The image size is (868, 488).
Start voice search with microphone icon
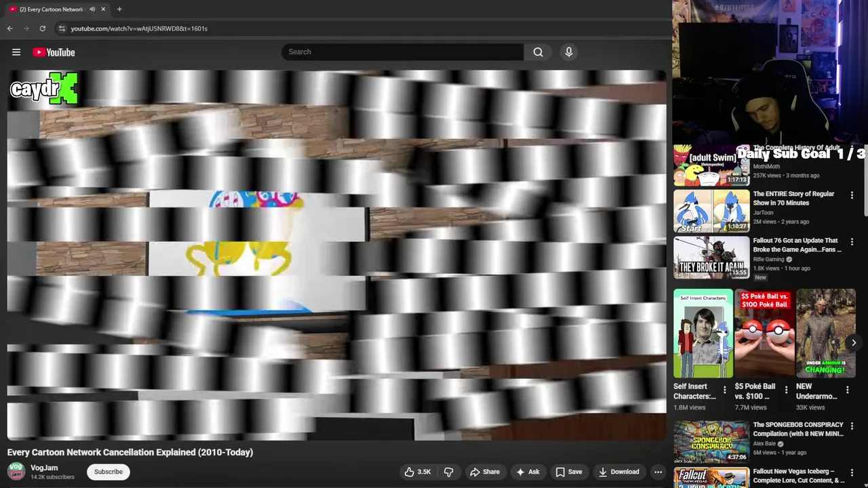(569, 52)
